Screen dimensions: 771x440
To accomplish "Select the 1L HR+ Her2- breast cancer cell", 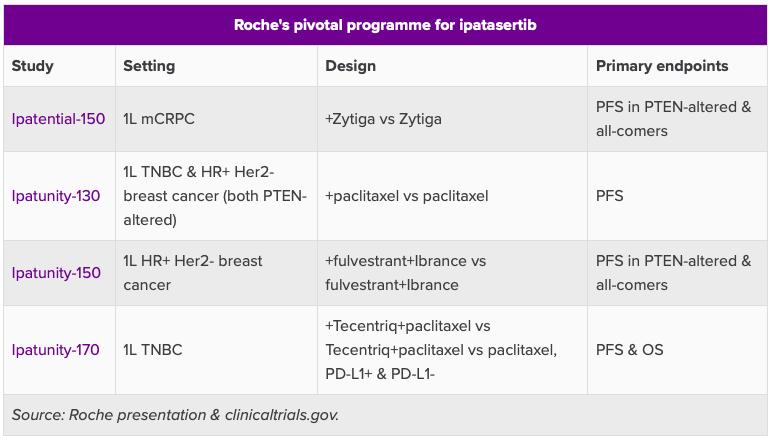I will click(x=193, y=273).
